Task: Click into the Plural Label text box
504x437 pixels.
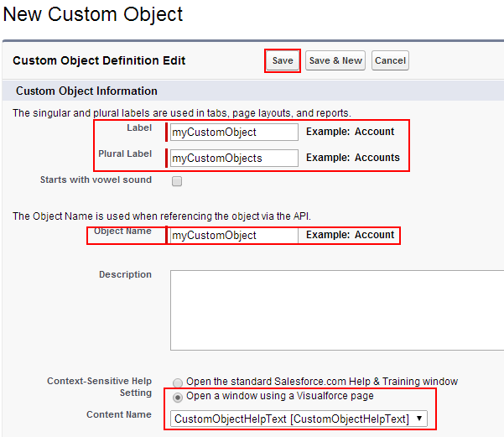Action: (x=234, y=158)
